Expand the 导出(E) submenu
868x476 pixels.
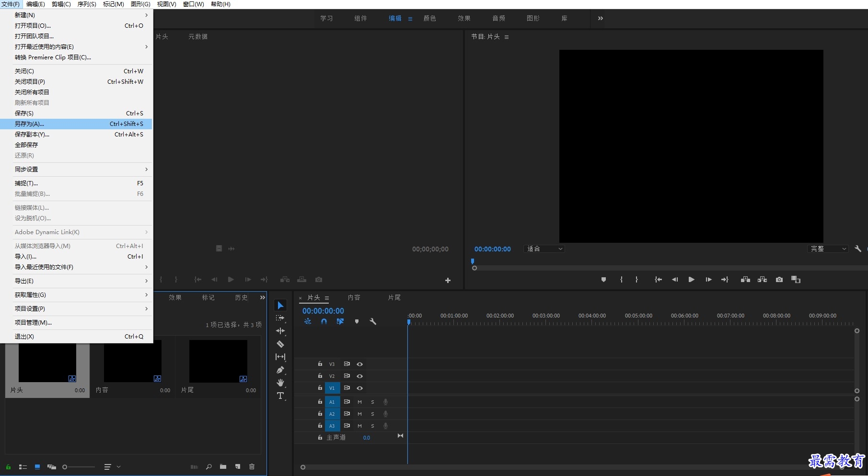(77, 281)
